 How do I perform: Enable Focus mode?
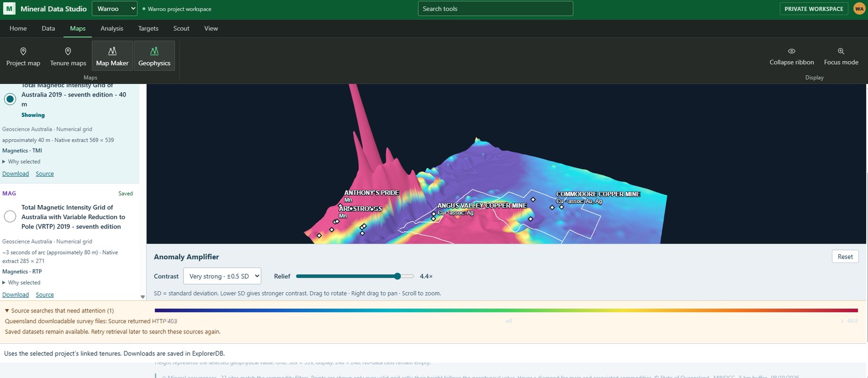(841, 56)
